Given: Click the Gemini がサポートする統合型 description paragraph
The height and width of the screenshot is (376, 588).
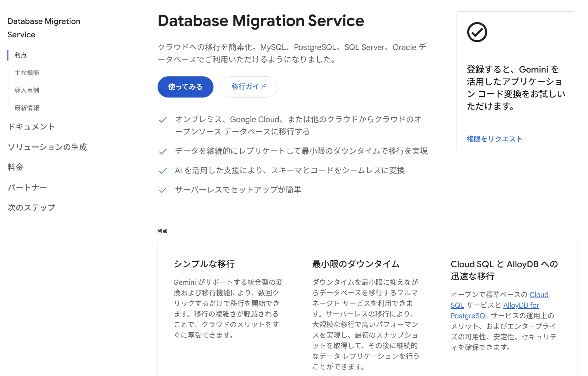Looking at the screenshot, I should coord(228,308).
